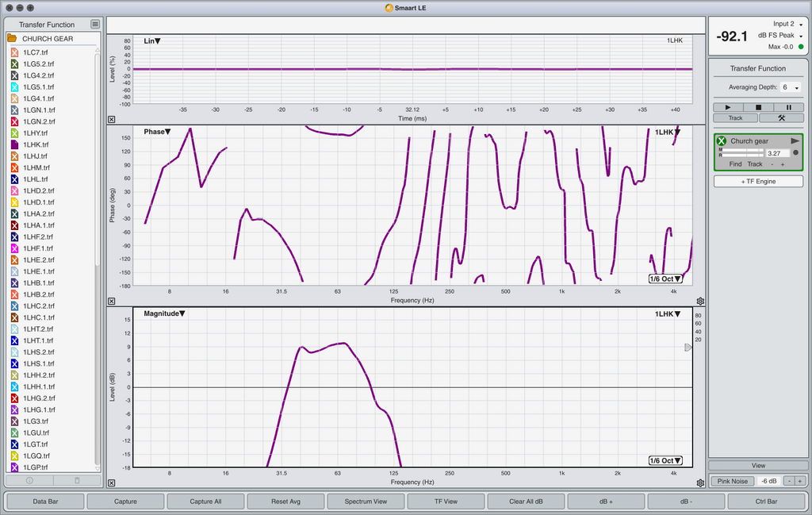Stop measurement with the stop button
The width and height of the screenshot is (812, 515).
click(758, 107)
